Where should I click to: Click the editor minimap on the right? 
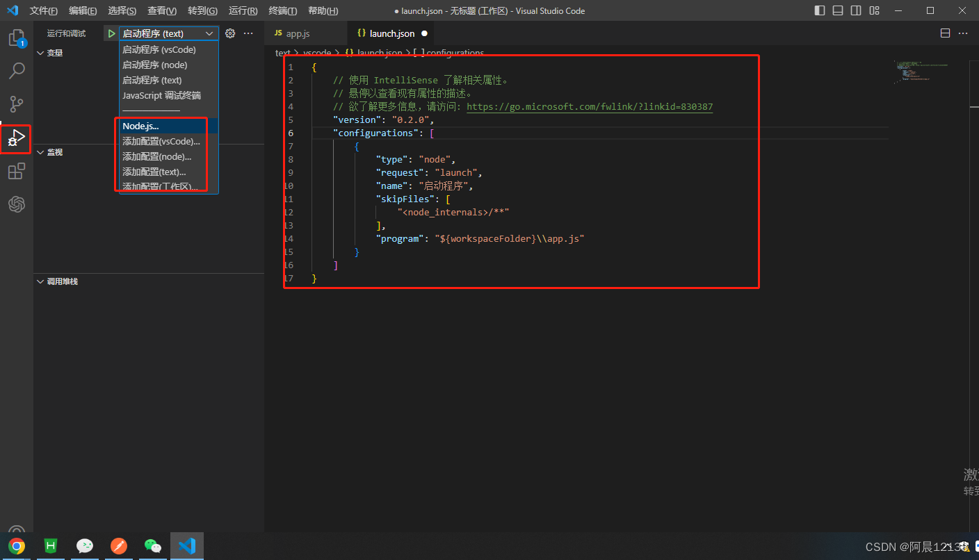point(921,72)
